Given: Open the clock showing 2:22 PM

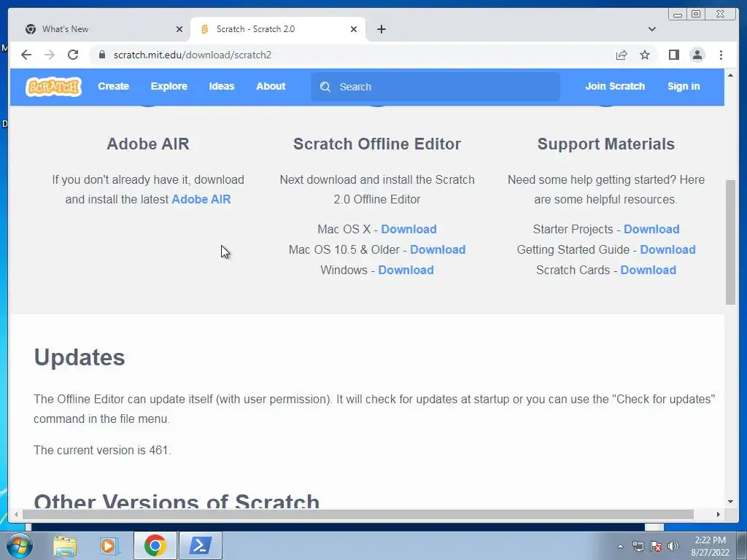Looking at the screenshot, I should [x=710, y=546].
